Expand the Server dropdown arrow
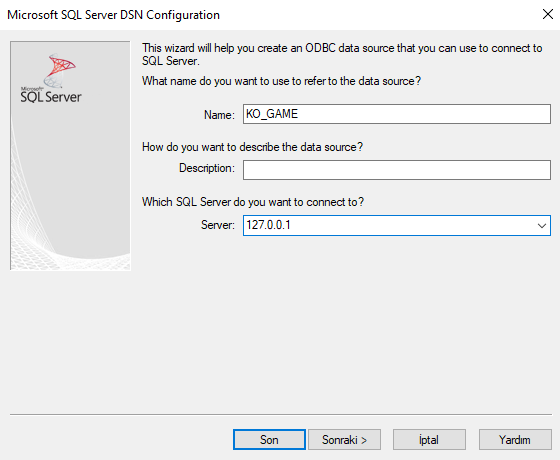Image resolution: width=560 pixels, height=460 pixels. (542, 225)
